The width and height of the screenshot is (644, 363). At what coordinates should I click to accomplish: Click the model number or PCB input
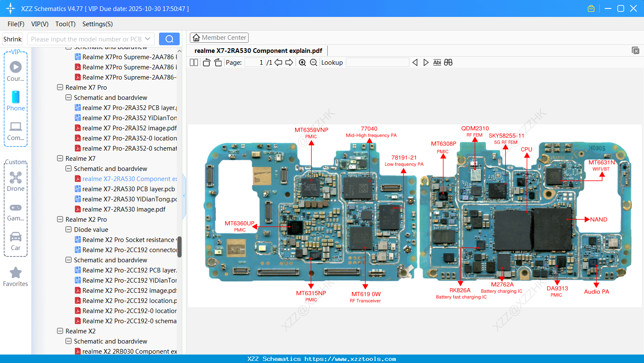(86, 39)
